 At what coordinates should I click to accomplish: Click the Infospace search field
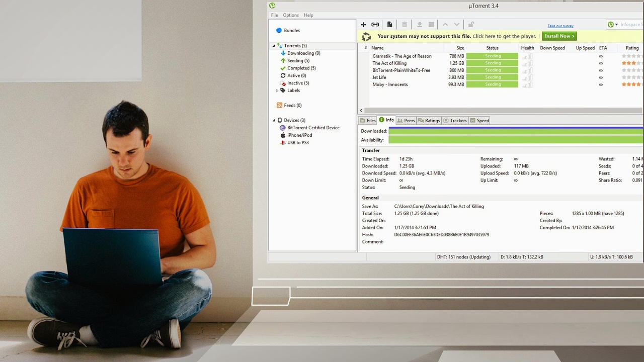click(x=631, y=25)
